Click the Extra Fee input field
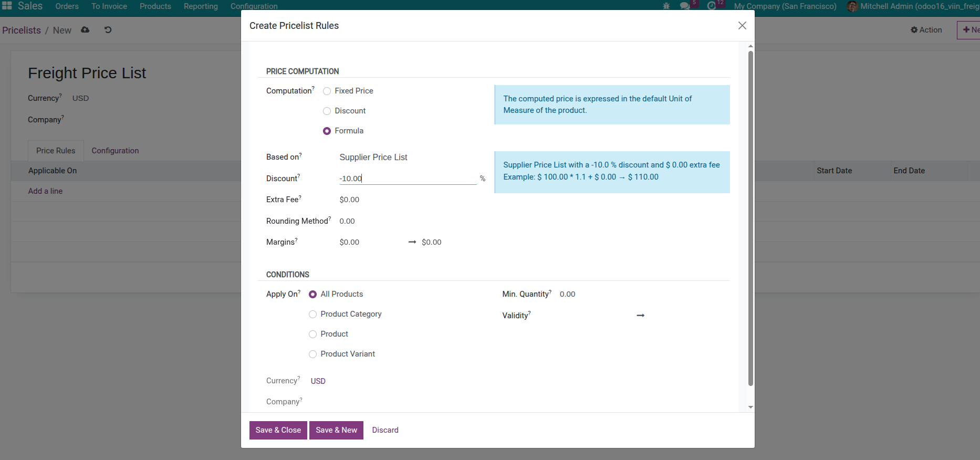Viewport: 980px width, 460px height. click(x=408, y=200)
